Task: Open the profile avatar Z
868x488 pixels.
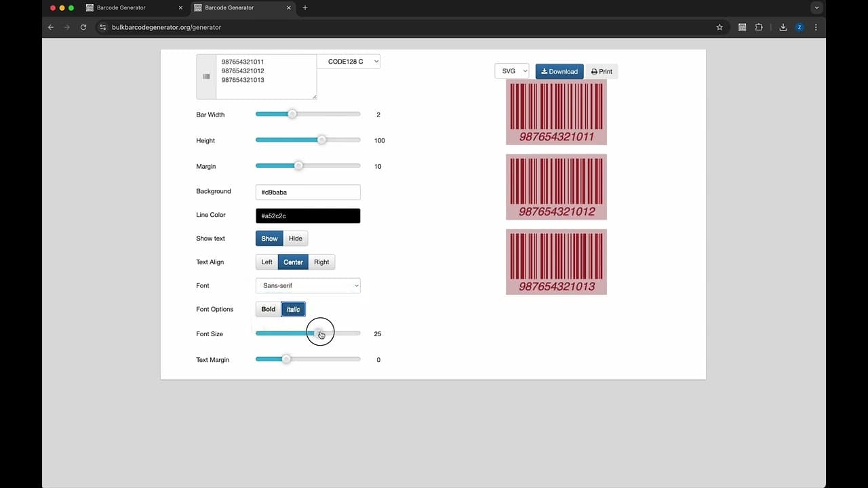Action: tap(800, 27)
